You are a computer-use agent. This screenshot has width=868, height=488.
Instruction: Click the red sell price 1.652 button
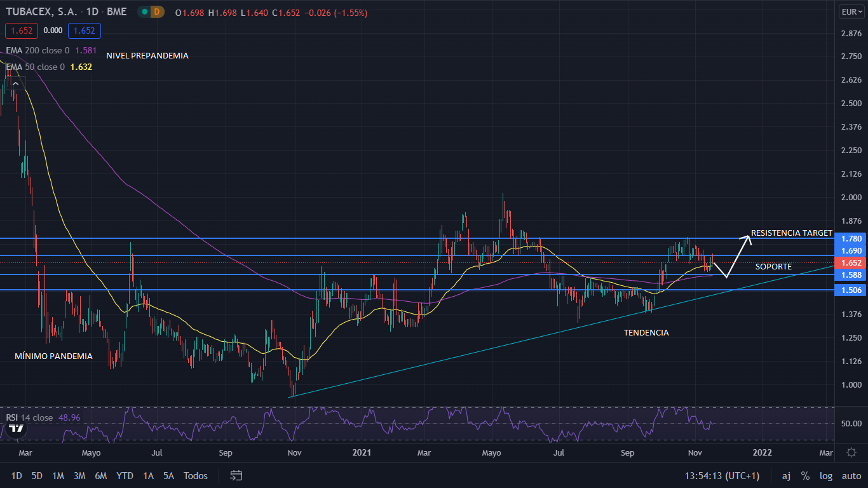22,30
